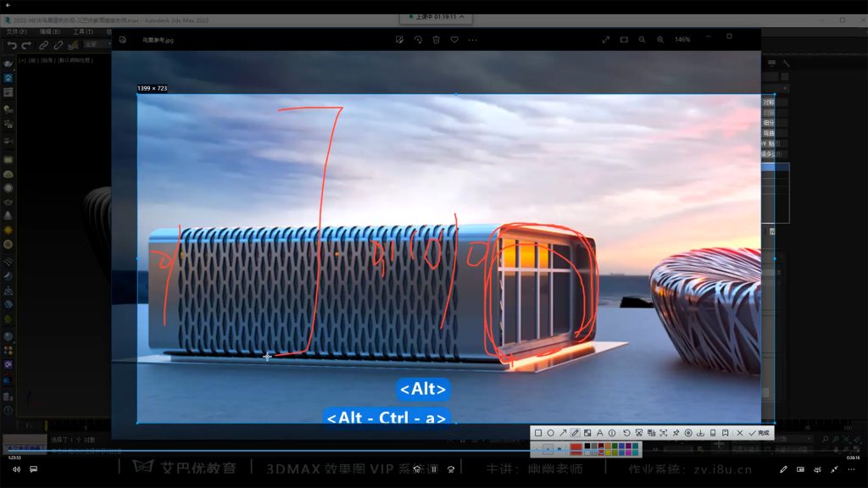This screenshot has width=868, height=488.
Task: Zoom in on the photo viewer image
Action: [660, 39]
